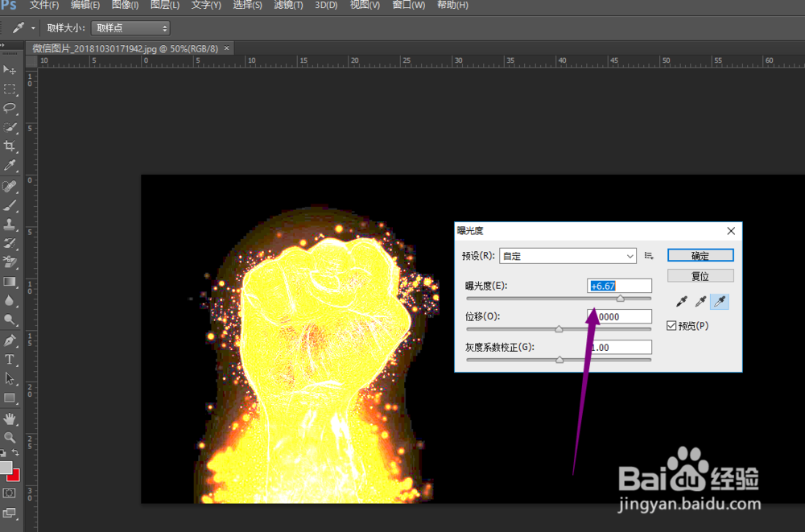805x532 pixels.
Task: Select the Path Selection tool
Action: (x=9, y=378)
